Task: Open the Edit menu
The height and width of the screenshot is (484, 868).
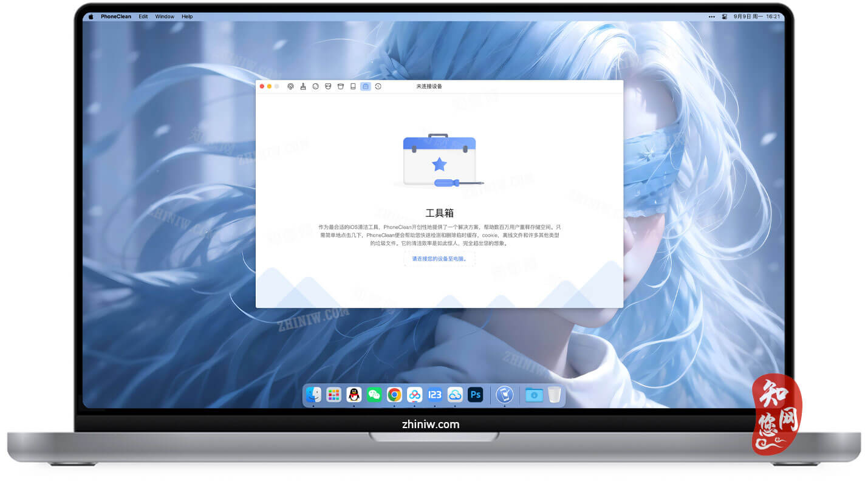Action: (143, 16)
